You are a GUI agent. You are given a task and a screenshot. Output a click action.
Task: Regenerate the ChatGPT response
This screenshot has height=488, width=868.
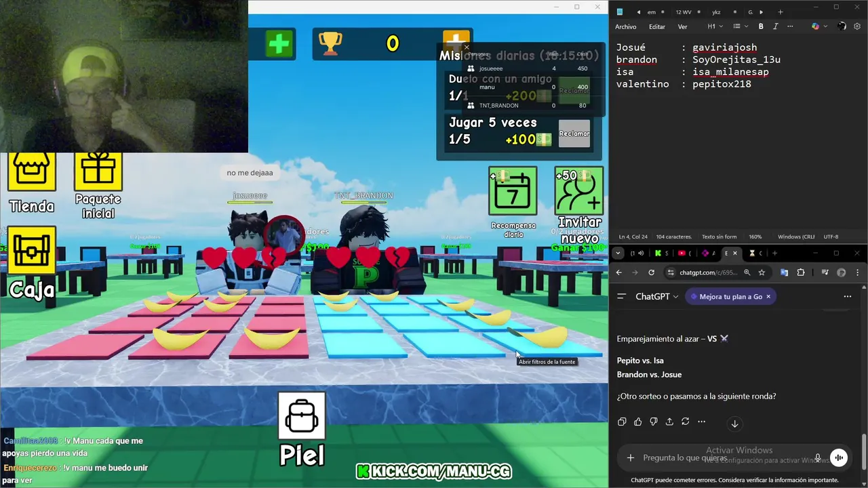click(x=686, y=422)
